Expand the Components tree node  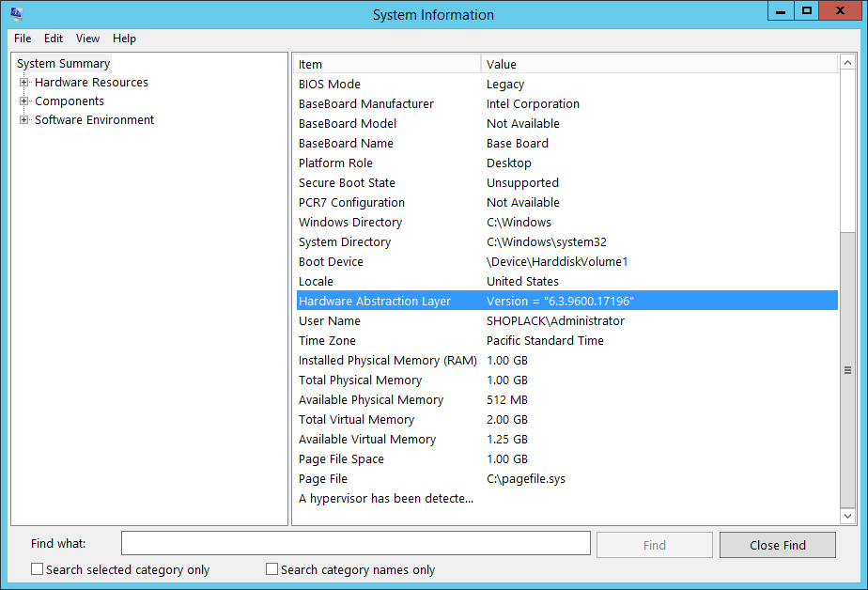[23, 101]
